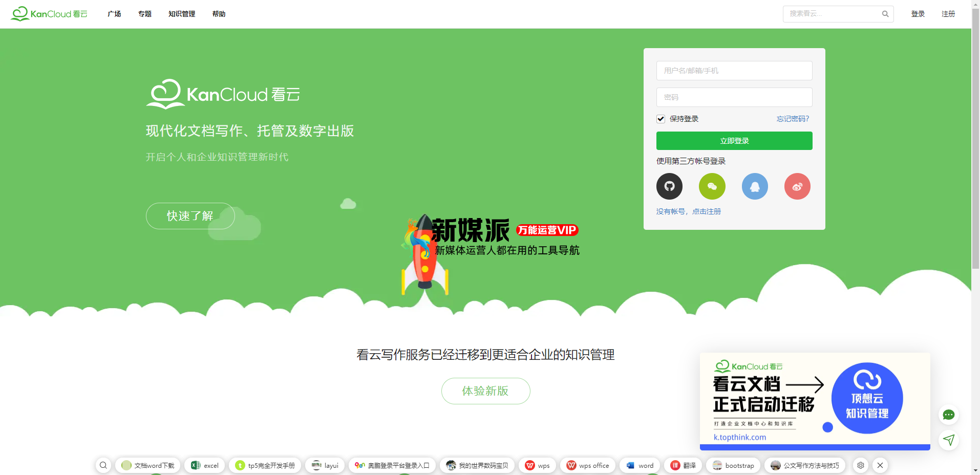The width and height of the screenshot is (980, 475).
Task: Open the wps office shortcut chip
Action: (x=588, y=465)
